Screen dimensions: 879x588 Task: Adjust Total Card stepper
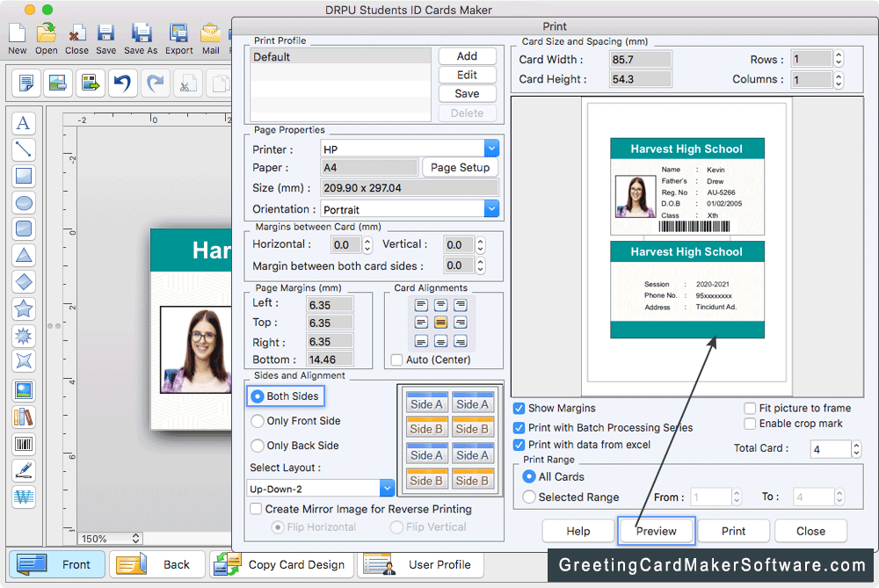pos(856,449)
